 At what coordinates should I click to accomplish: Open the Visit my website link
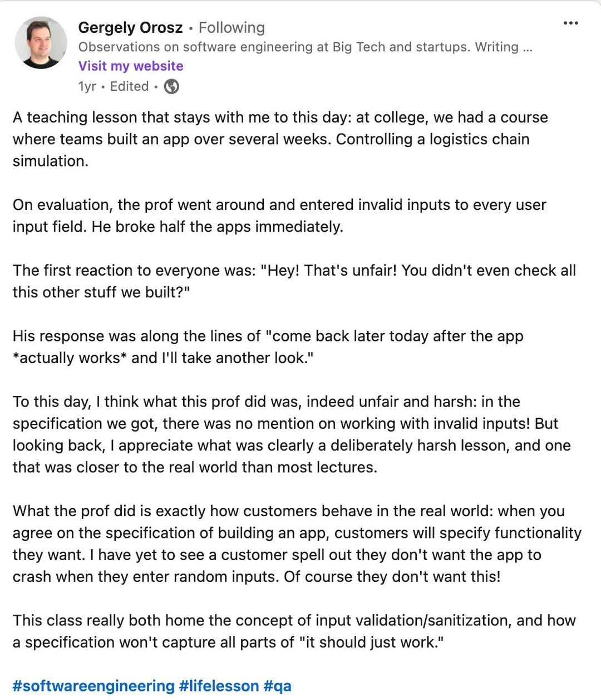click(x=131, y=66)
